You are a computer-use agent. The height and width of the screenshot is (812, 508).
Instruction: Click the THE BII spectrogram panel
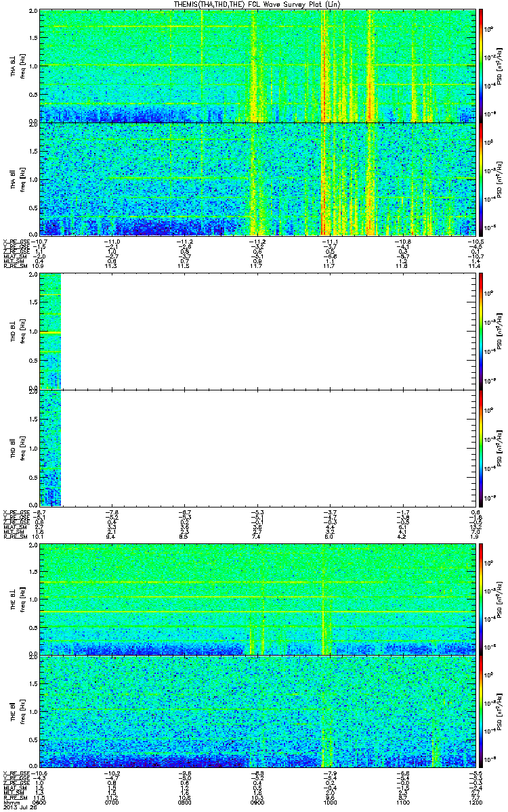tap(257, 711)
